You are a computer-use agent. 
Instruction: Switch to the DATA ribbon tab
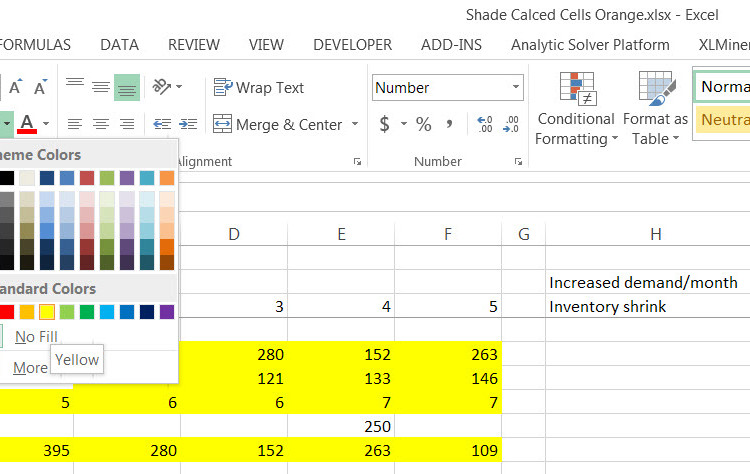click(119, 45)
